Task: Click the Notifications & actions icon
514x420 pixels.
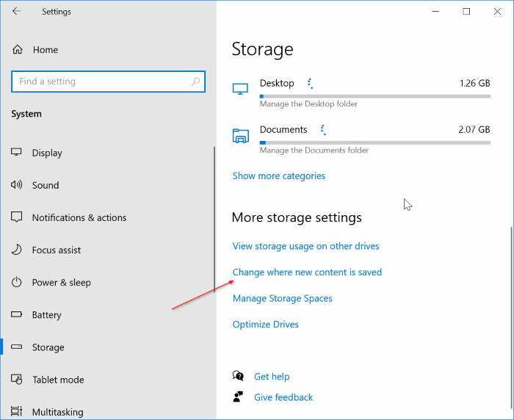Action: click(16, 217)
